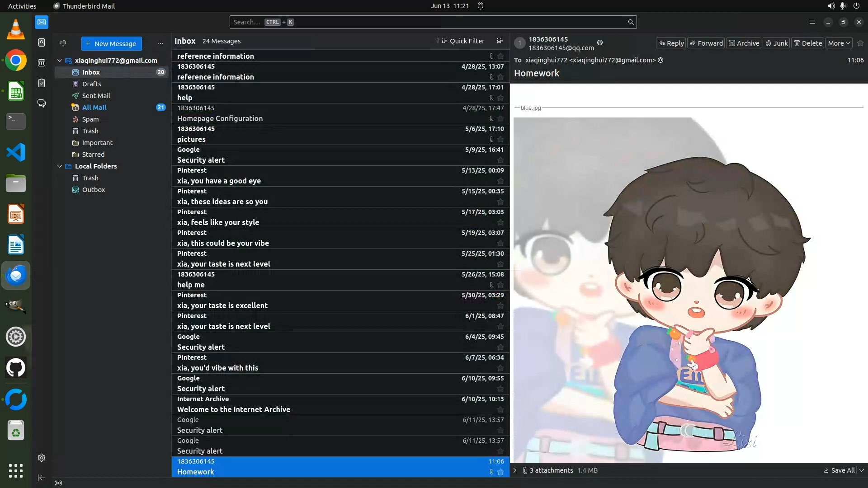Screen dimensions: 868x488
Task: Star the Homework message in list
Action: coord(500,472)
